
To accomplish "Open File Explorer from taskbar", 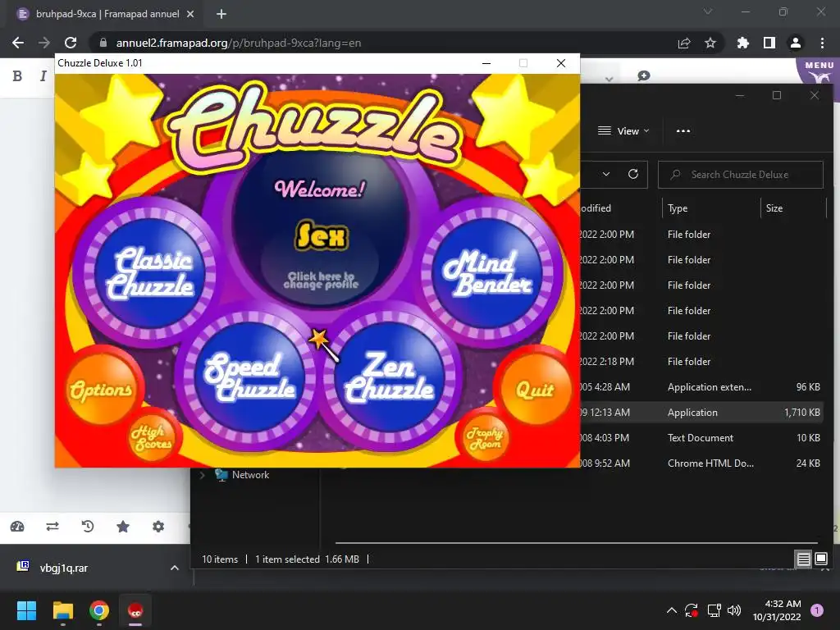I will tap(62, 610).
